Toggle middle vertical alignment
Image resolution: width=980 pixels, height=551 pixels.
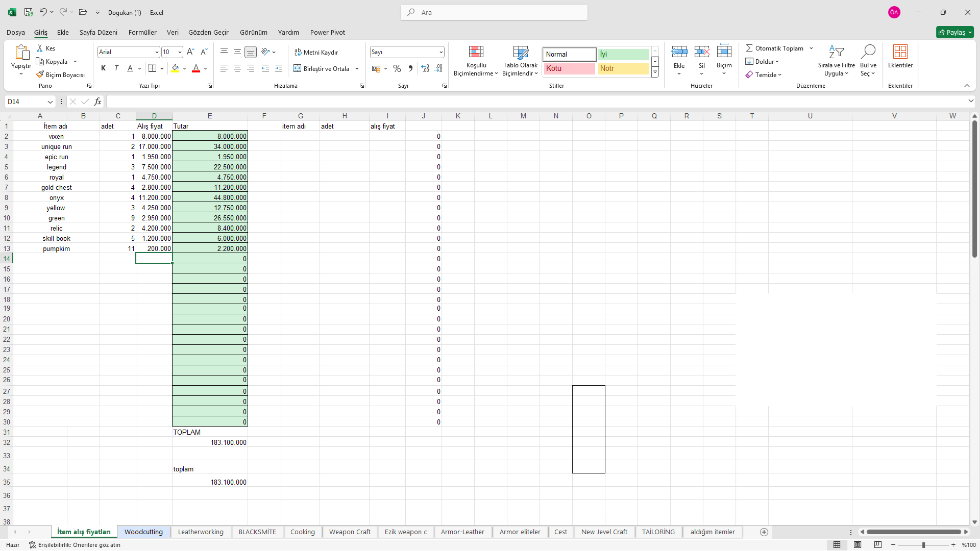[237, 52]
